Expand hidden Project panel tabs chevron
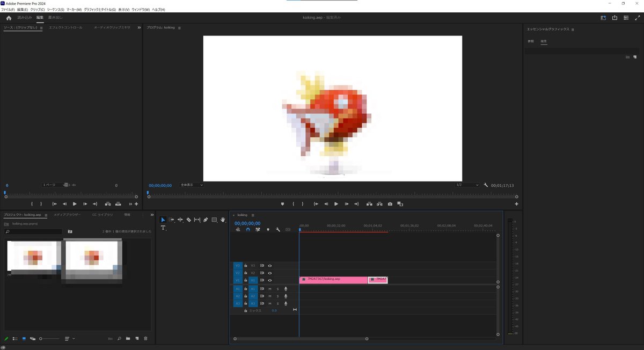This screenshot has width=644, height=350. coord(152,215)
